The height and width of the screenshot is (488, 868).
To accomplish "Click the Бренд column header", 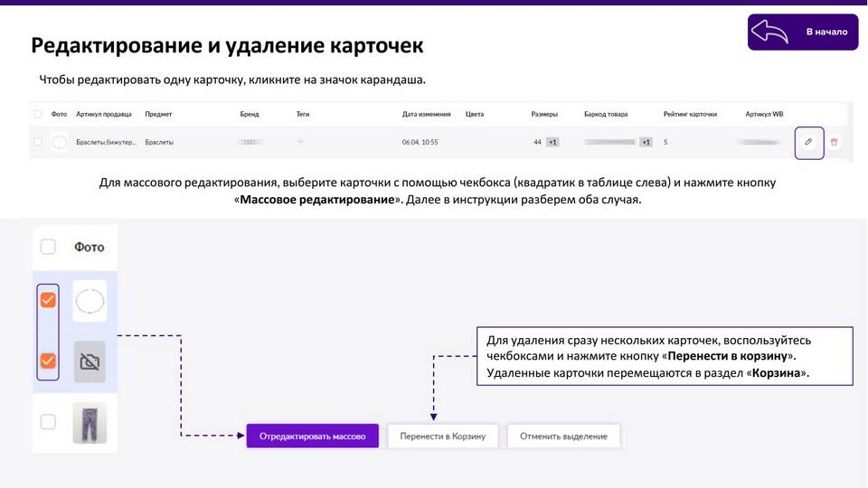I will [250, 114].
